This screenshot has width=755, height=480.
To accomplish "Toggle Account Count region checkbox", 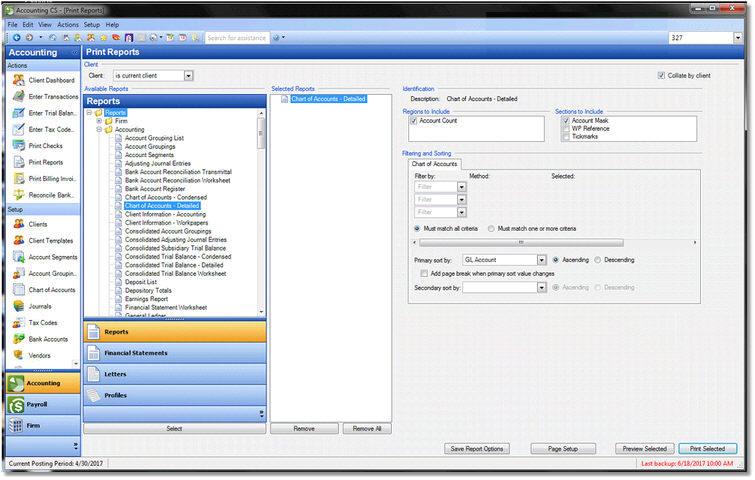I will (x=413, y=121).
